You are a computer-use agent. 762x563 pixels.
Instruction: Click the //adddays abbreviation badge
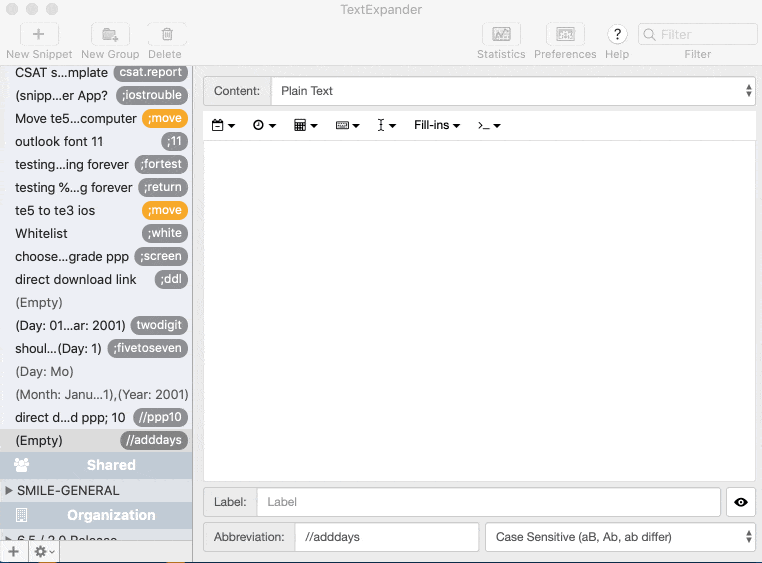tap(154, 440)
